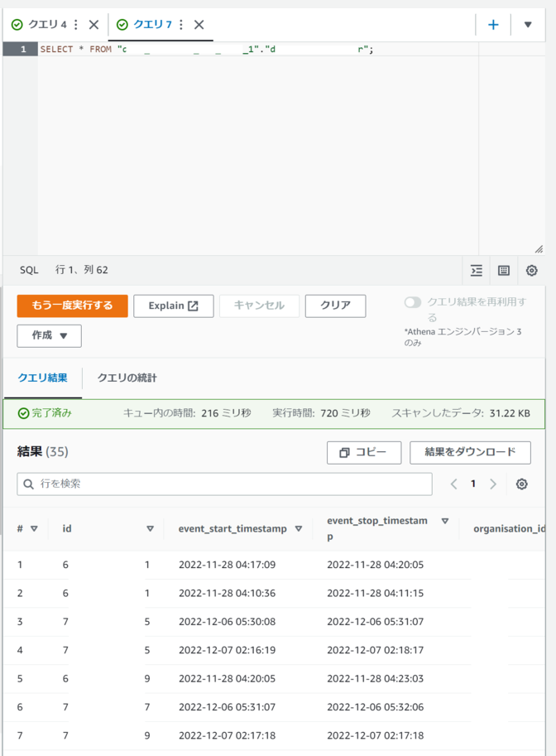Open the クエリ 7 tab options menu
This screenshot has height=756, width=556.
click(181, 25)
